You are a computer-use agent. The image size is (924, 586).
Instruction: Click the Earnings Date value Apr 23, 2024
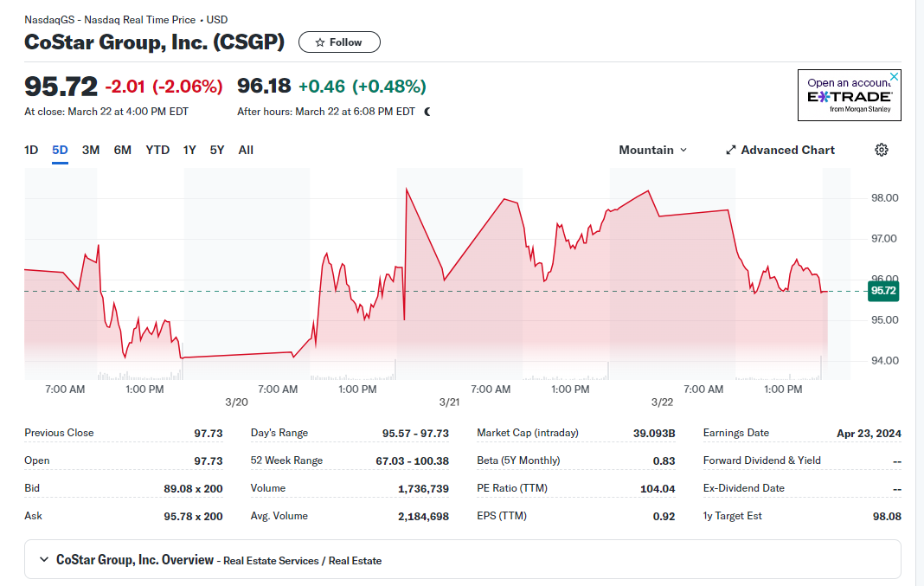click(869, 434)
